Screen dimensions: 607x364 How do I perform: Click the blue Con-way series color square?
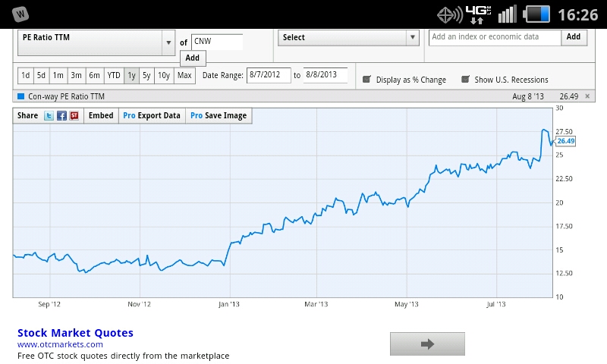21,96
